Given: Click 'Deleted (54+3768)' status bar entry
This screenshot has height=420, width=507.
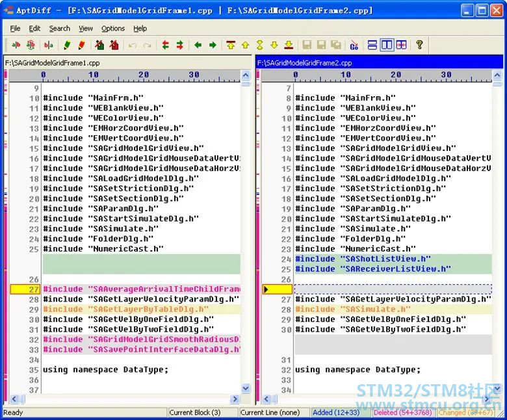Looking at the screenshot, I should (x=402, y=413).
